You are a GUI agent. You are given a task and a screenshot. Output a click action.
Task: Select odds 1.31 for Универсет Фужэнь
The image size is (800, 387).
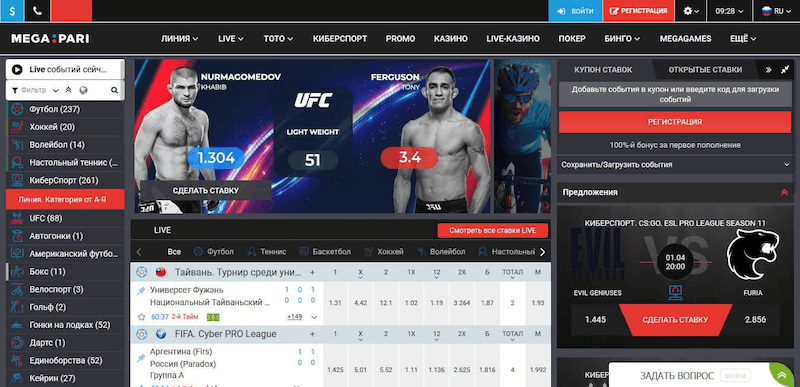point(335,303)
